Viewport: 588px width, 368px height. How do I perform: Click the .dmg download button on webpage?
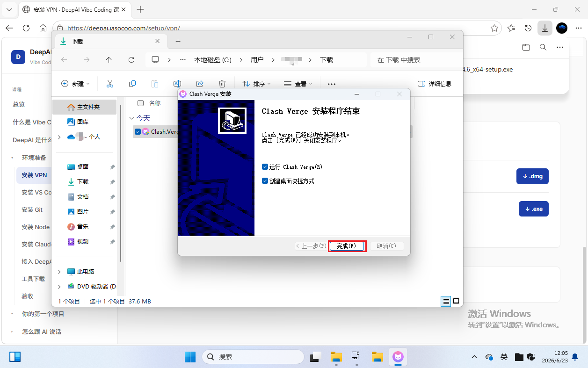(x=532, y=176)
